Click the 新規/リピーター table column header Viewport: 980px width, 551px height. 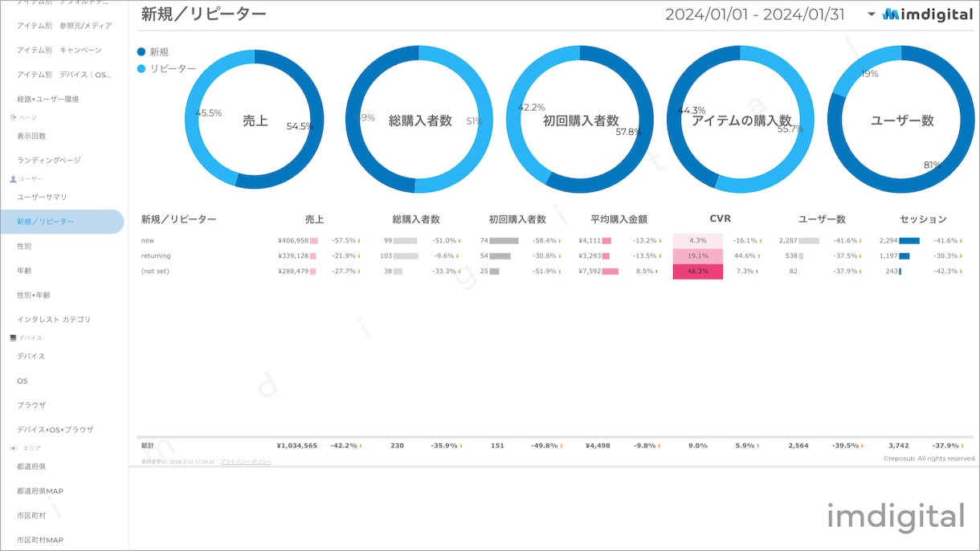[x=179, y=219]
